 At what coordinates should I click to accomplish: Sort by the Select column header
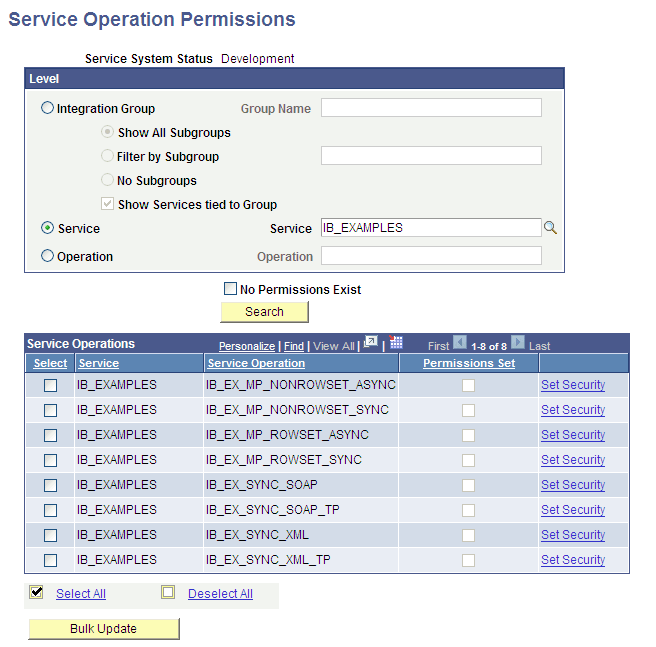(x=50, y=363)
